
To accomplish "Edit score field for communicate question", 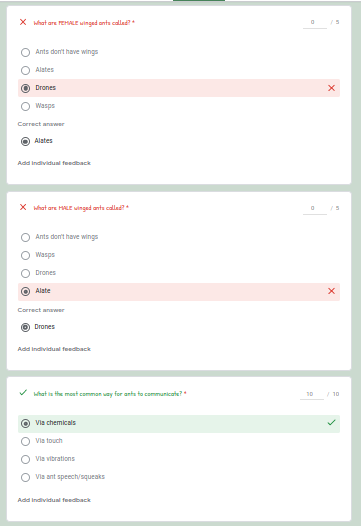I will [x=312, y=394].
